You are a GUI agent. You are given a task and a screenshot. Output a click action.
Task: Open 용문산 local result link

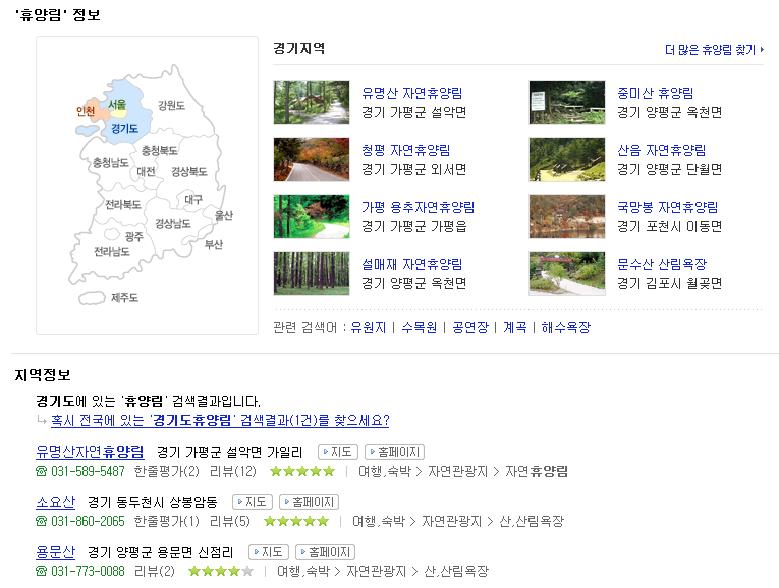click(x=56, y=552)
